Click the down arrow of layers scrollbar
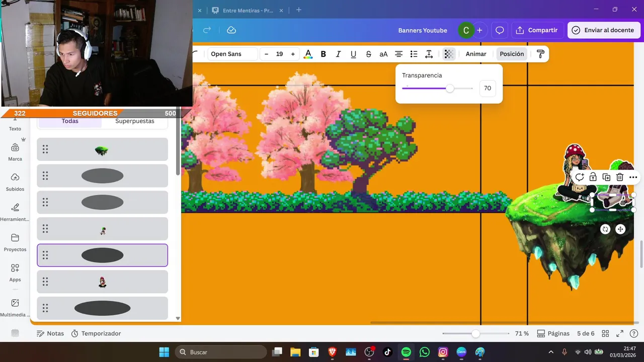This screenshot has height=362, width=644. coord(178,318)
